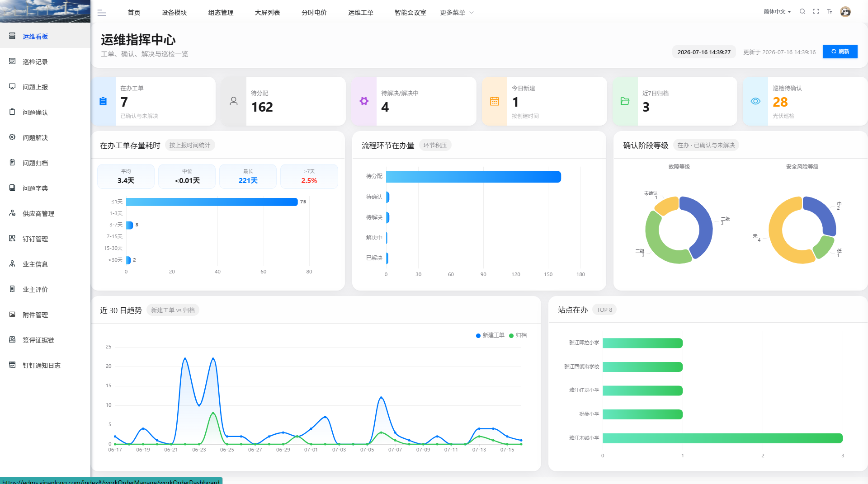
Task: Toggle the 归档 legend series
Action: 518,335
